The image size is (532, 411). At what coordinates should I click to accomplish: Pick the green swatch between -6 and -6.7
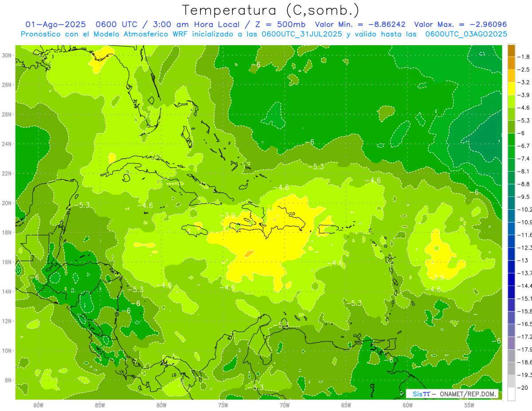[x=511, y=139]
